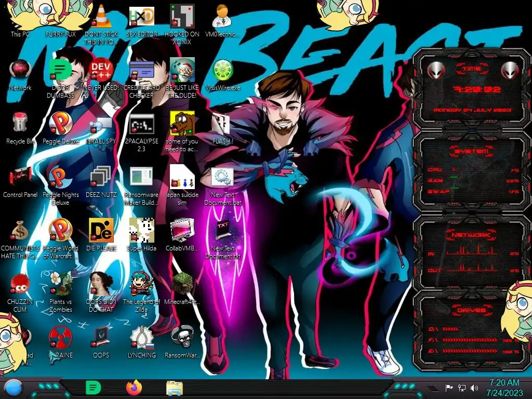Open the RansomWar... skull icon
Screen dimensions: 532x399
click(182, 337)
